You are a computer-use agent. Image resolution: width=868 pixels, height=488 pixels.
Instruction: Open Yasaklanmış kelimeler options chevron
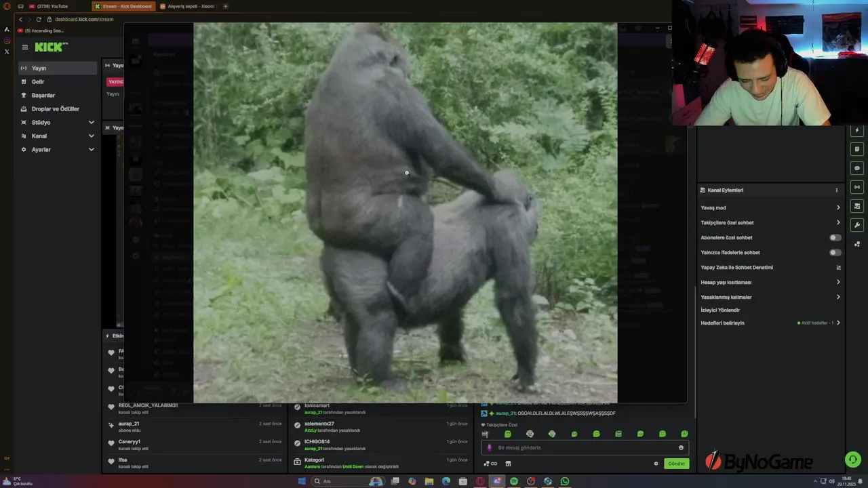(838, 298)
